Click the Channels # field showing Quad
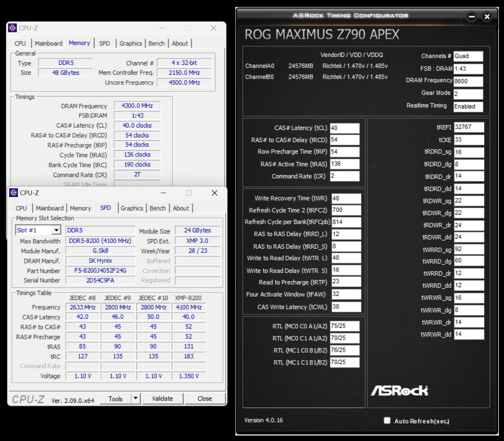 pos(468,56)
